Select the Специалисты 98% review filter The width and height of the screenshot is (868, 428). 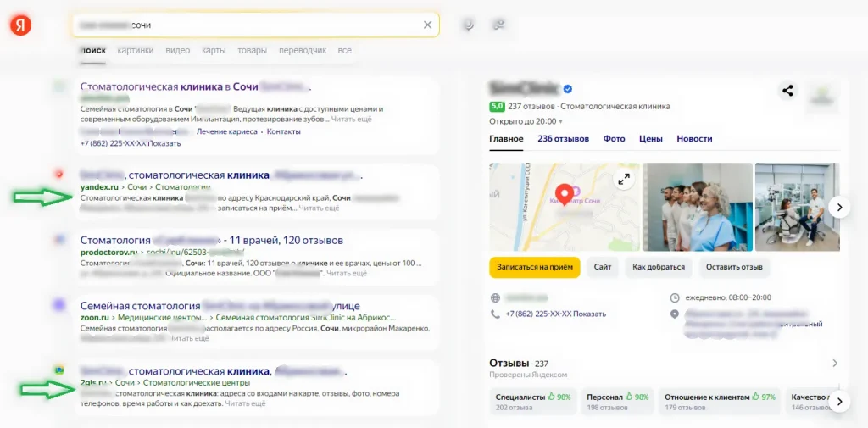pos(532,401)
